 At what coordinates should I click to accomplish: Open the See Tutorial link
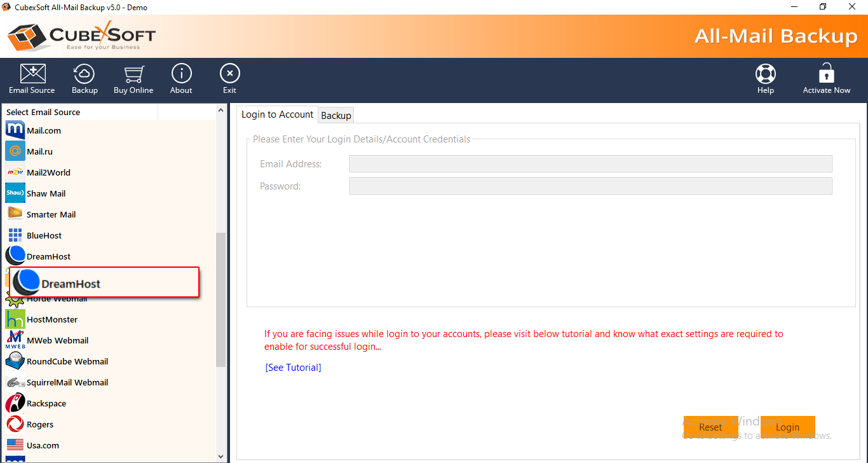click(293, 368)
